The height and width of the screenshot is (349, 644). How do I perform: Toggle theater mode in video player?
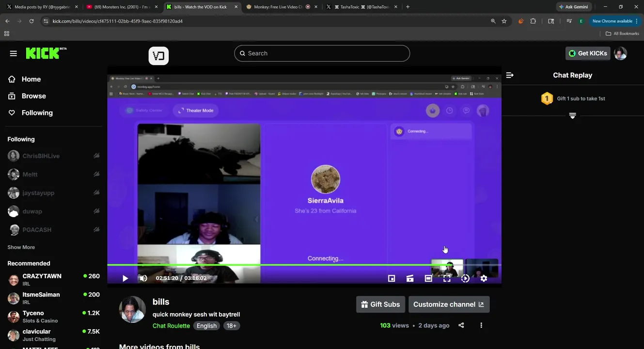coord(428,278)
